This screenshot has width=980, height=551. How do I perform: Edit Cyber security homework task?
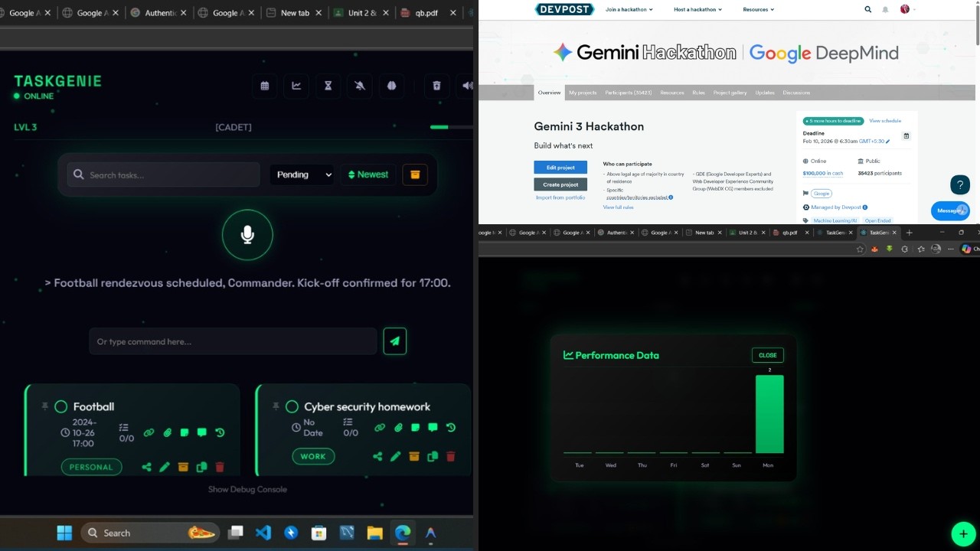click(x=395, y=456)
